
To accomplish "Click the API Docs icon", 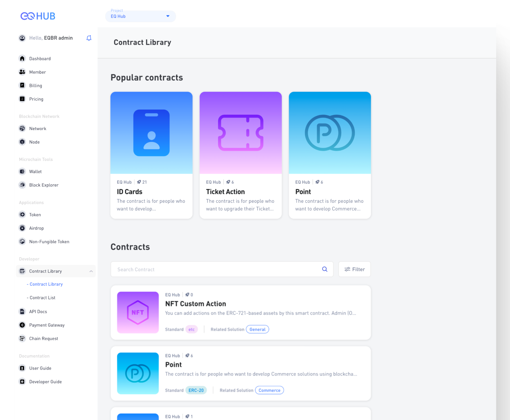I will (22, 311).
